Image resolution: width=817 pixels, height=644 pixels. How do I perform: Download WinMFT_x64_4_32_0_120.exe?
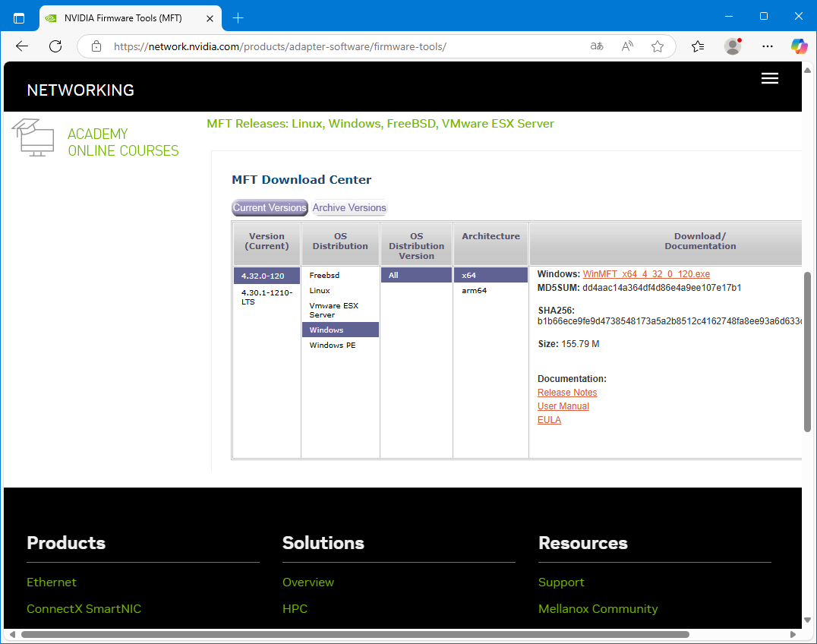646,274
